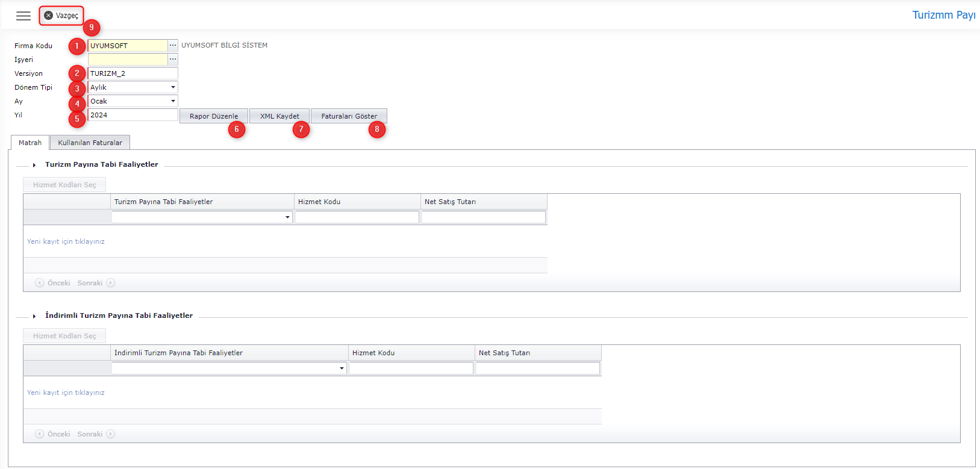This screenshot has width=980, height=469.
Task: Select the Matrah tab
Action: pos(30,143)
